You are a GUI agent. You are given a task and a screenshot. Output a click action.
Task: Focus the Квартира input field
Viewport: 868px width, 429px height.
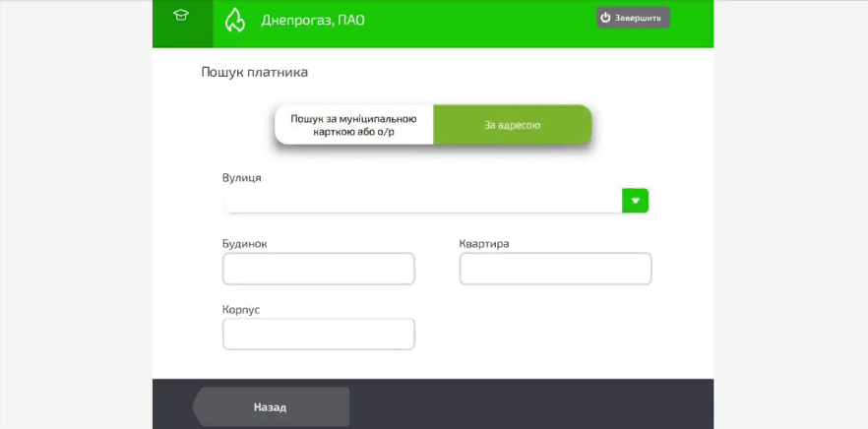[x=555, y=269]
